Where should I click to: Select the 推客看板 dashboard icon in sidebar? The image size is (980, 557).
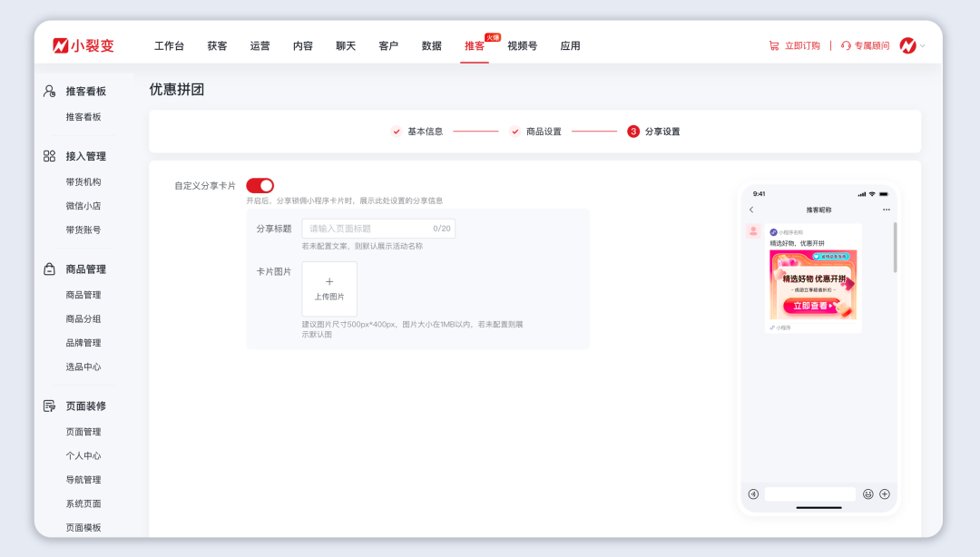click(48, 91)
